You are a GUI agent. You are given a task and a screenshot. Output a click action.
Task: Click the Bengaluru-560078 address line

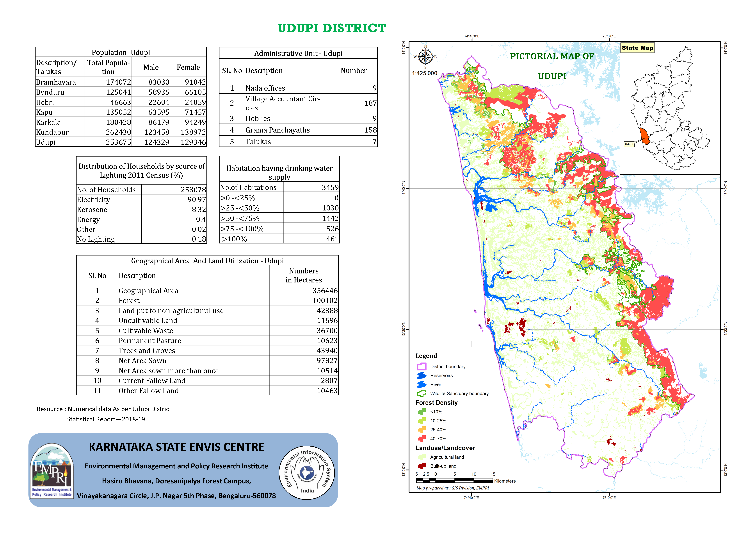(x=176, y=496)
